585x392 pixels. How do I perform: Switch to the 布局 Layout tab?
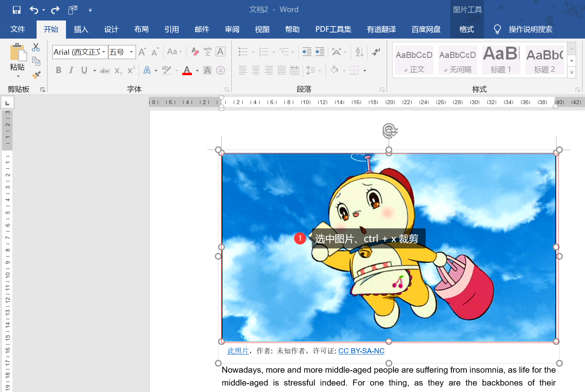[142, 29]
